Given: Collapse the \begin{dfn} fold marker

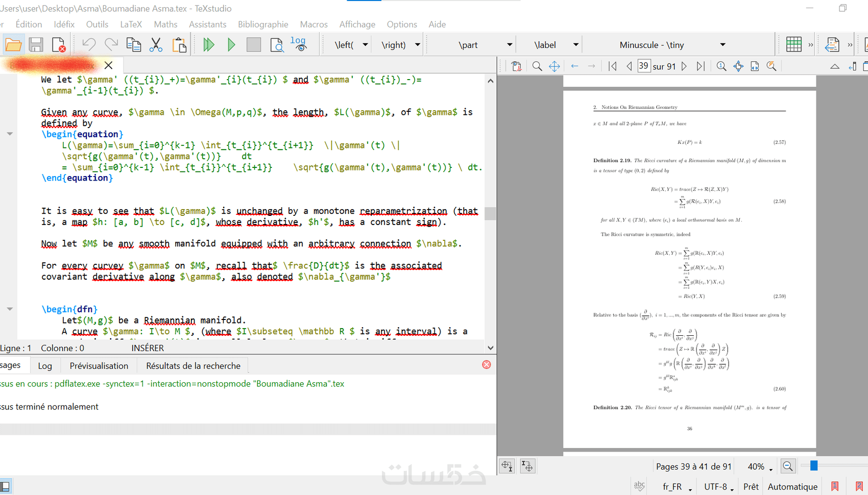Looking at the screenshot, I should pyautogui.click(x=10, y=309).
